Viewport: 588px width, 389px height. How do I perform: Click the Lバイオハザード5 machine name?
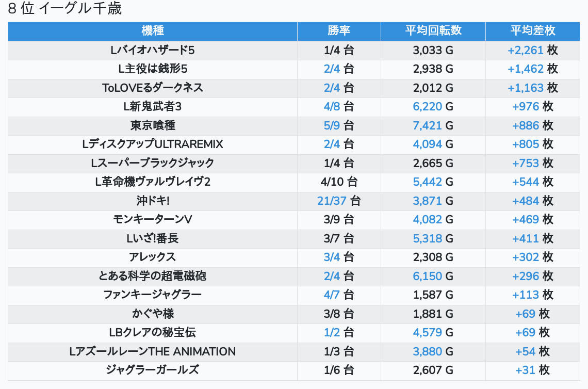pyautogui.click(x=152, y=50)
